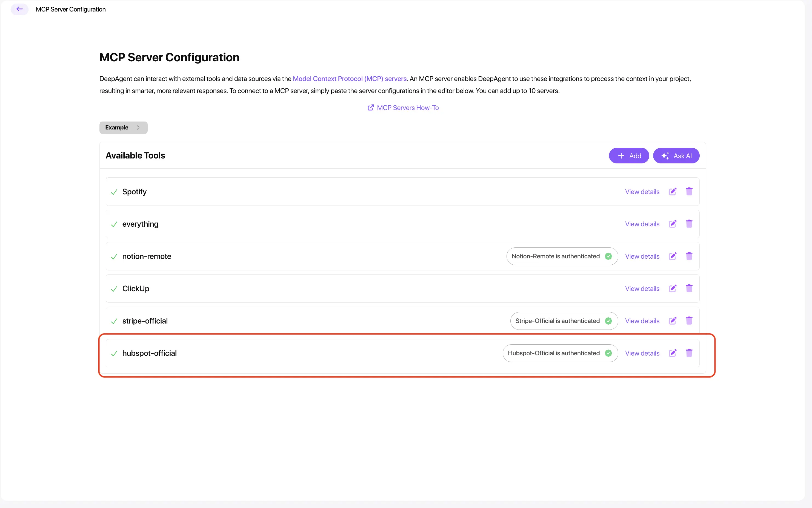Screen dimensions: 812x508
Task: Click the back arrow icon
Action: coord(19,9)
